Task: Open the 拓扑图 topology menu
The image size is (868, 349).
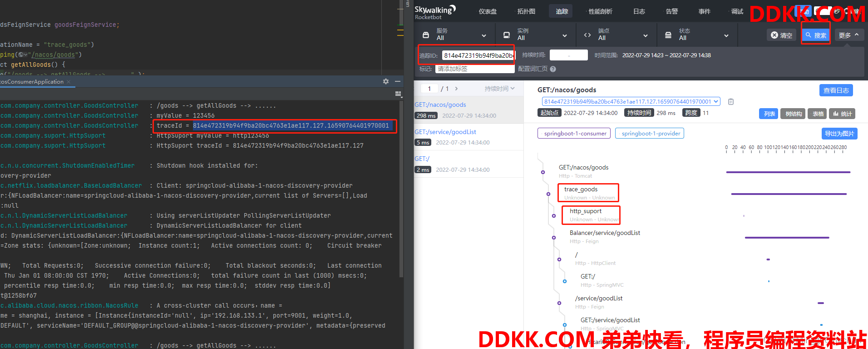Action: click(x=526, y=11)
